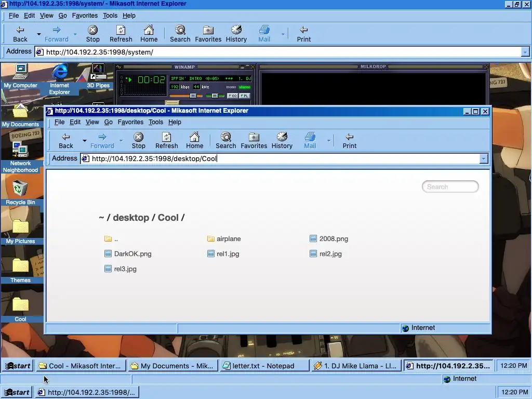Click Forward in the Cool browser toolbar
Image resolution: width=532 pixels, height=399 pixels.
(102, 141)
